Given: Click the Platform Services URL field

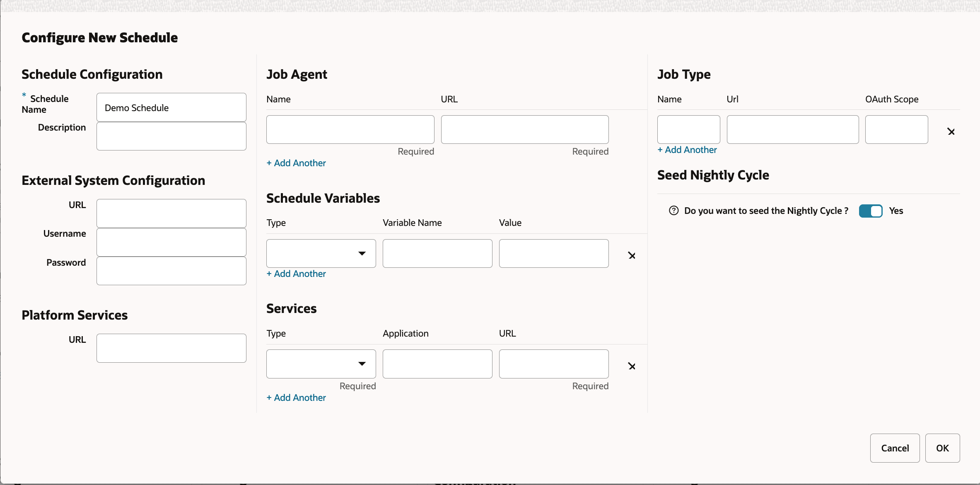Looking at the screenshot, I should point(171,348).
